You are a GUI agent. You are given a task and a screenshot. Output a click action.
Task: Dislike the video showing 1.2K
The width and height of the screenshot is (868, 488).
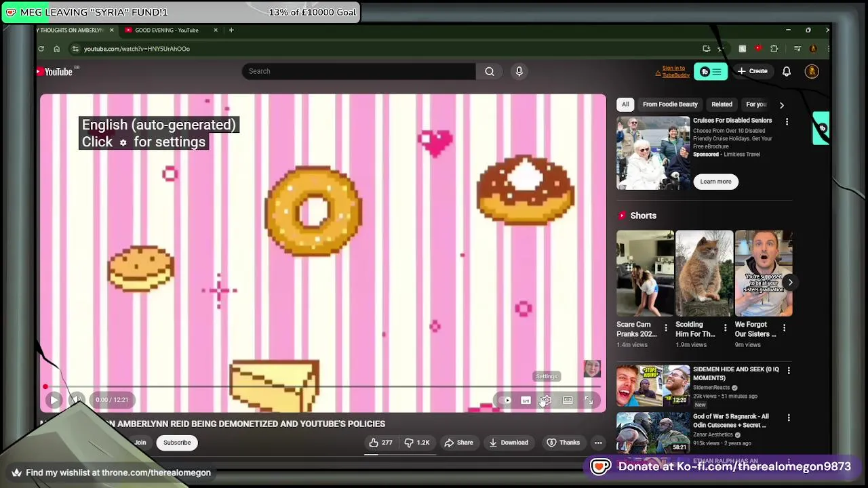(x=417, y=443)
